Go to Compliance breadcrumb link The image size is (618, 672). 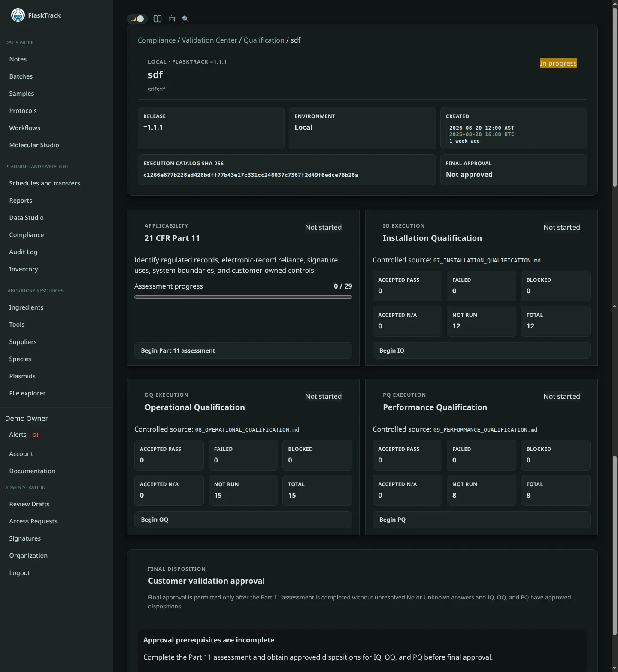click(157, 40)
